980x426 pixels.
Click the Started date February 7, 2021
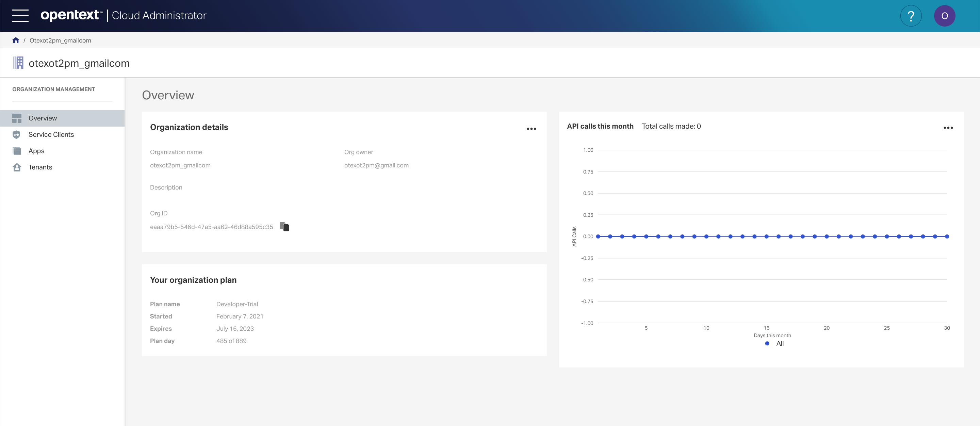pos(240,316)
